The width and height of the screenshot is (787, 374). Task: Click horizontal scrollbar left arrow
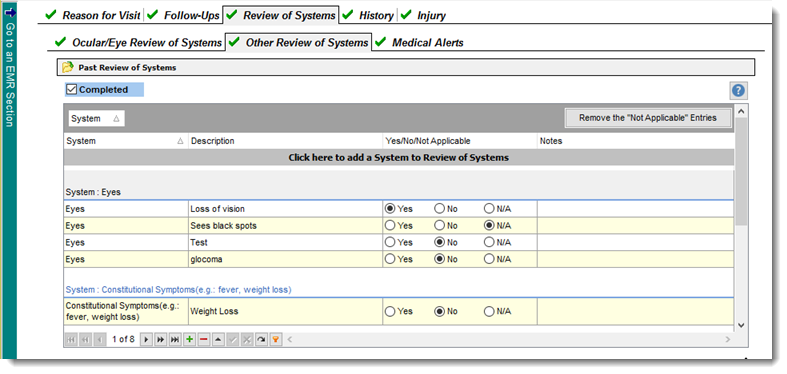pyautogui.click(x=290, y=340)
